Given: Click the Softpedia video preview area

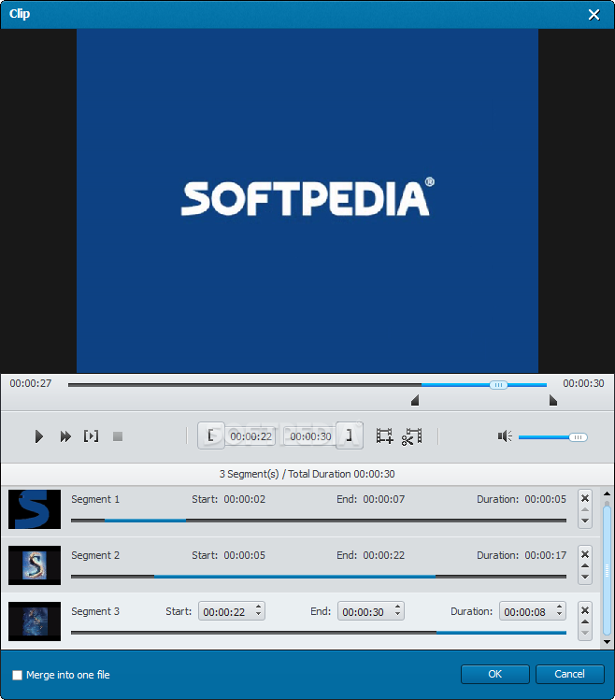Looking at the screenshot, I should [307, 201].
